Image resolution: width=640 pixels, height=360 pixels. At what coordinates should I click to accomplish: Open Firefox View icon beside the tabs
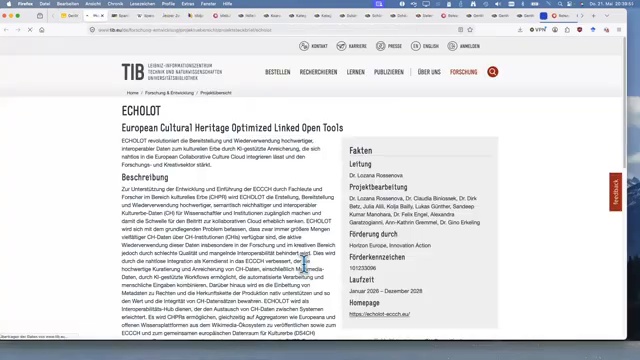[x=40, y=16]
